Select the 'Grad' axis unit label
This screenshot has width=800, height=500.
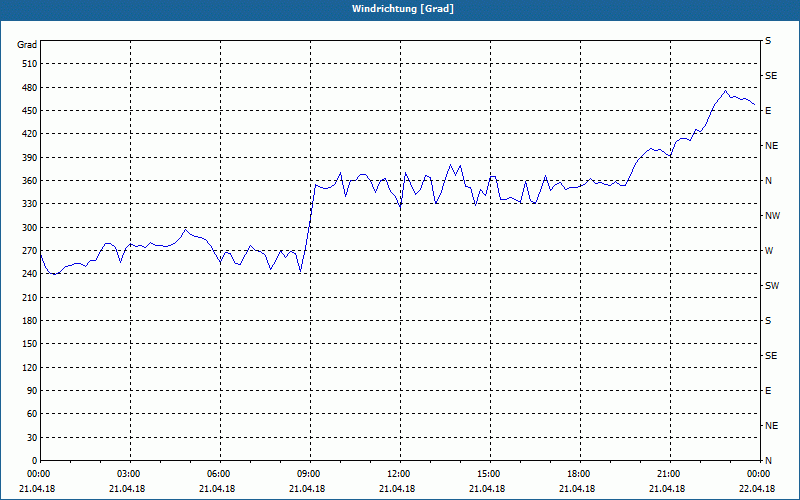click(27, 45)
